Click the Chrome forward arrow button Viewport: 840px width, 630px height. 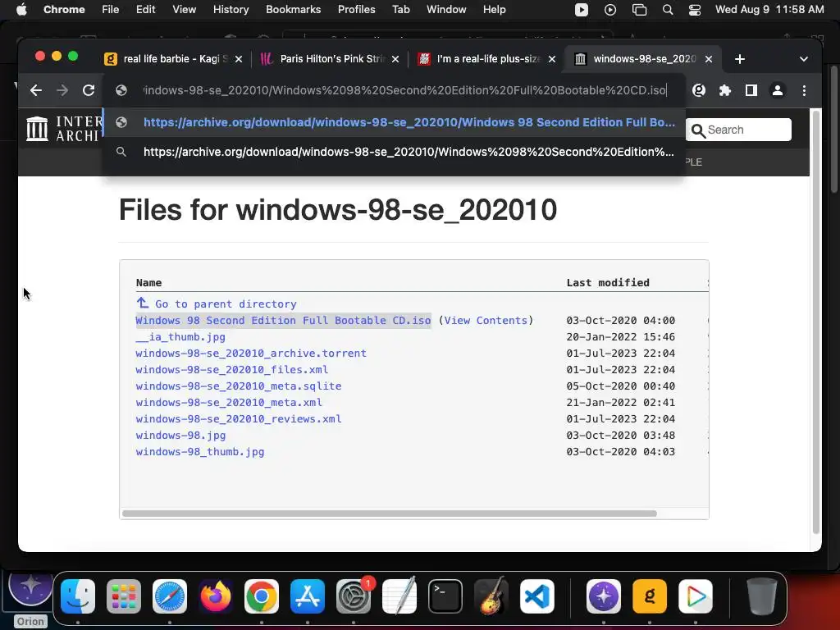click(62, 90)
